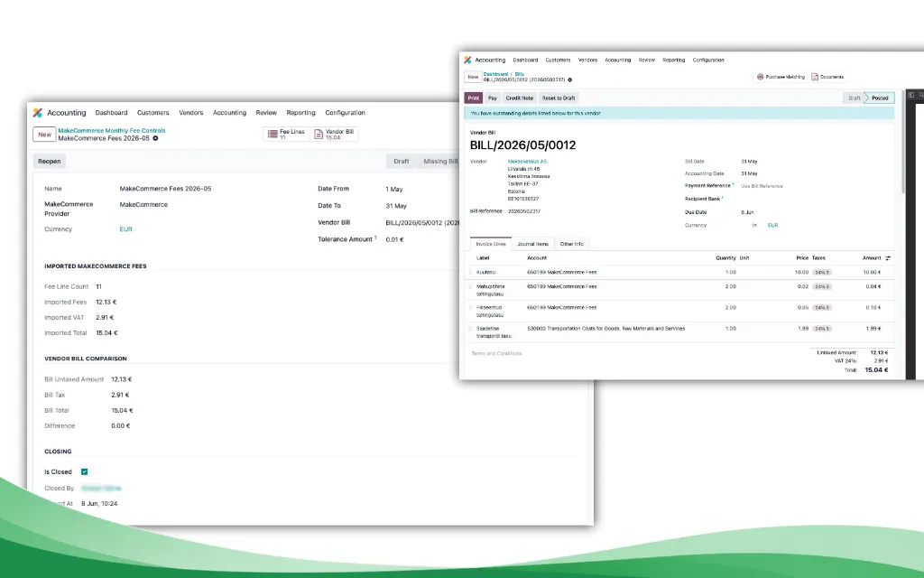Click the help mark beside Tolerance Amount
Image resolution: width=924 pixels, height=578 pixels.
[x=375, y=238]
